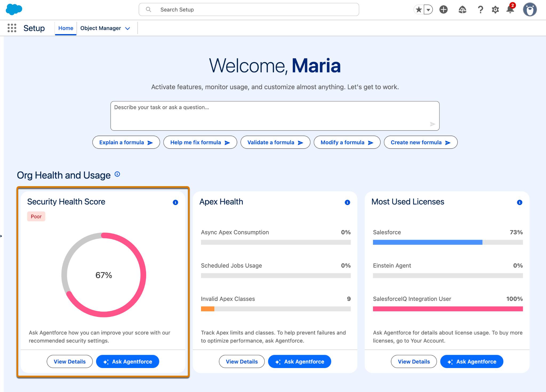The image size is (546, 392).
Task: Open the Trailhead guidance icon
Action: click(x=462, y=10)
